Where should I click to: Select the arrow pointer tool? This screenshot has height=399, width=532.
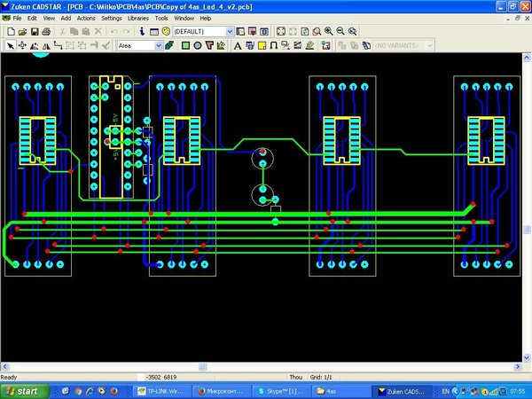(11, 45)
